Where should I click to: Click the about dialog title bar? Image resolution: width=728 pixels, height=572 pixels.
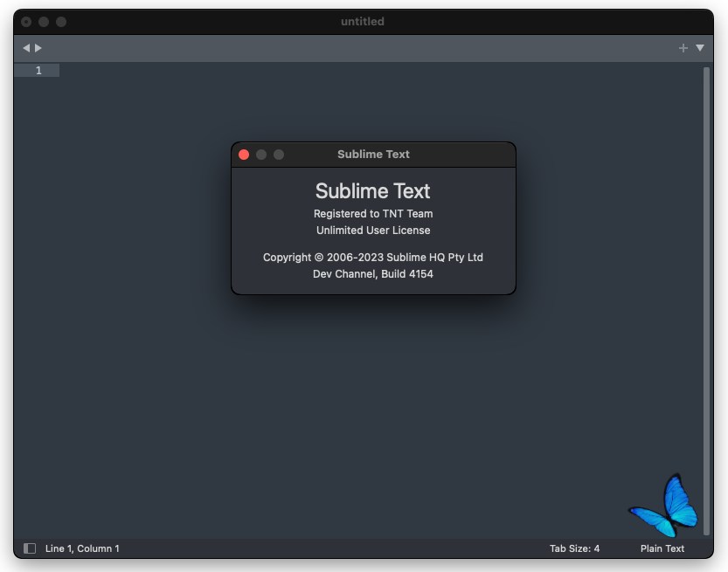click(373, 155)
